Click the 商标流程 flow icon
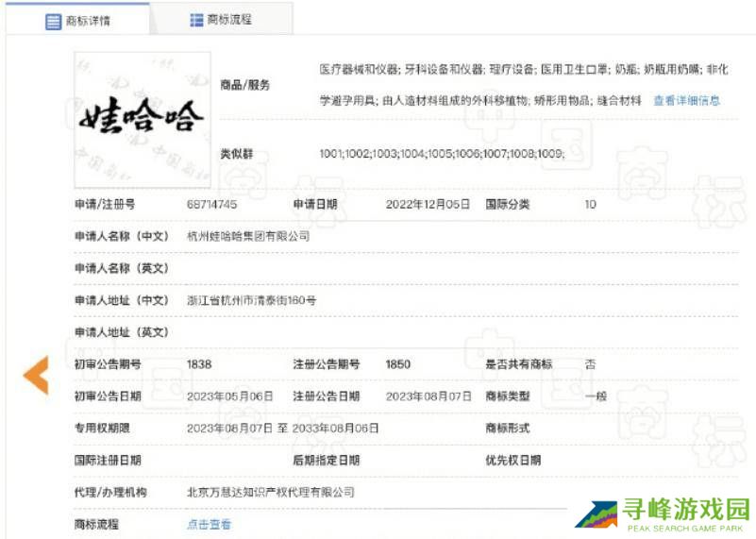The image size is (756, 539). pyautogui.click(x=196, y=20)
